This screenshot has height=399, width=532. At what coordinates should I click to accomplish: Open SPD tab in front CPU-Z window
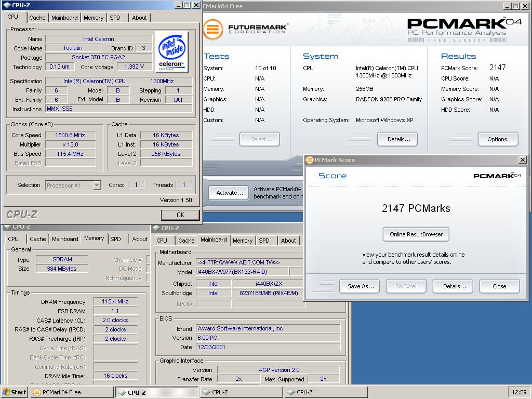point(115,18)
